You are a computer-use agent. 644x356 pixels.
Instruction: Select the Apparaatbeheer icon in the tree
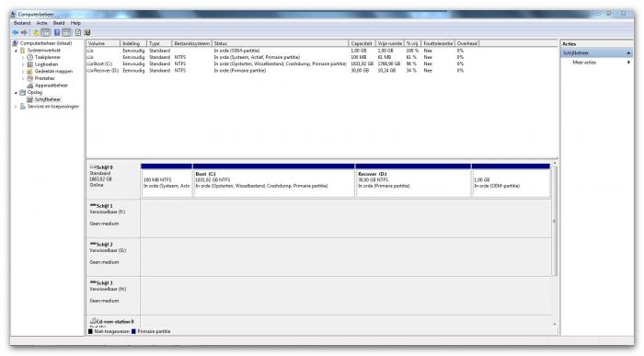[x=30, y=86]
